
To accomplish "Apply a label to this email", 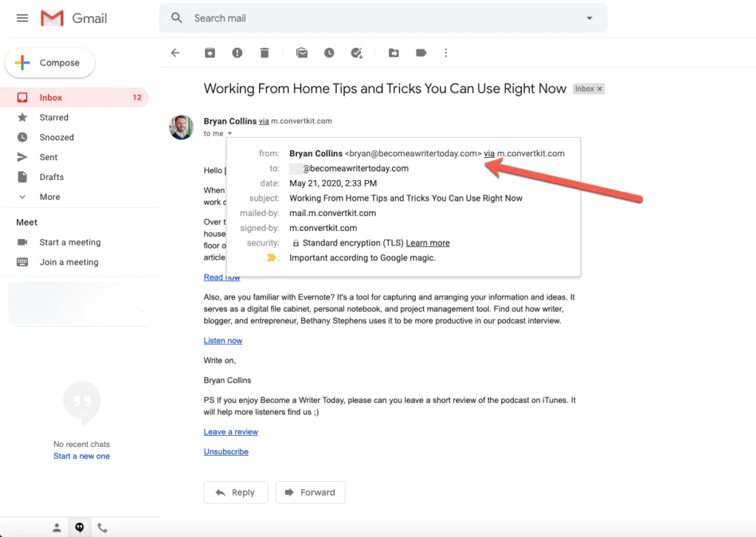I will coord(421,52).
